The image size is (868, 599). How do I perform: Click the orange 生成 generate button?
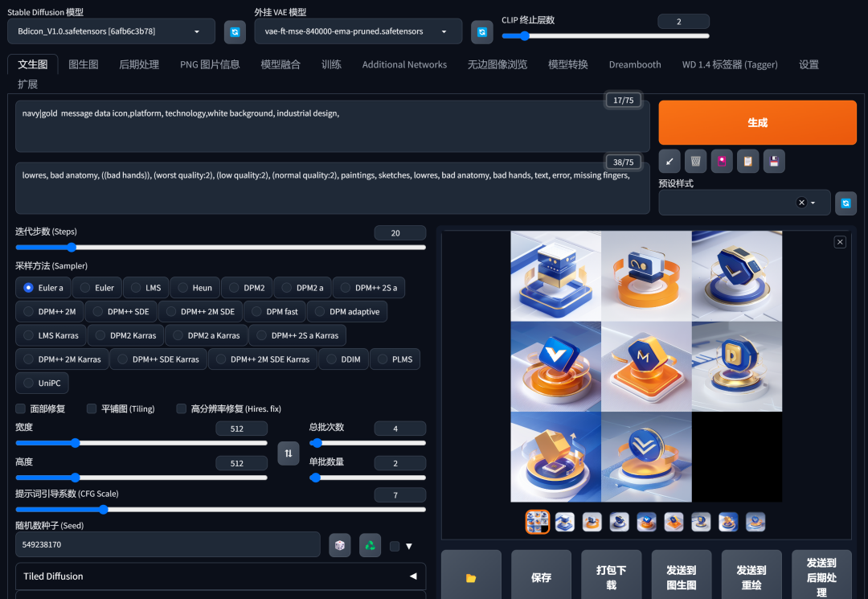757,122
